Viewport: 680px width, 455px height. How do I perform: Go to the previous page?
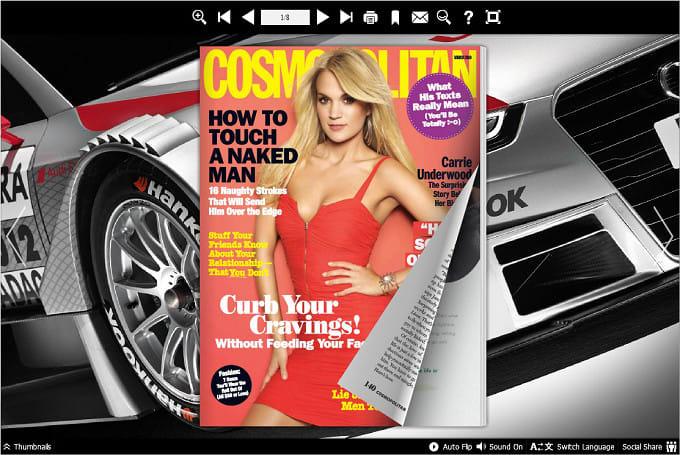tap(248, 17)
